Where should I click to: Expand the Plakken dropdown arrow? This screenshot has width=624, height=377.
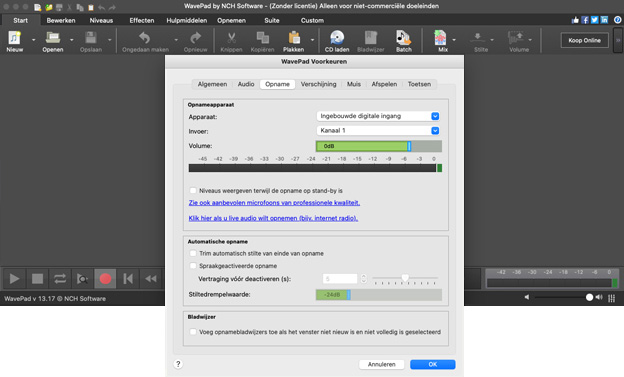(x=312, y=40)
